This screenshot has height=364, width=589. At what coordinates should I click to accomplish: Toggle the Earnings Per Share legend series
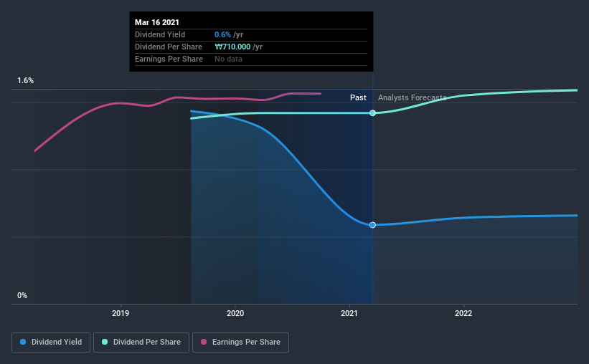(240, 343)
